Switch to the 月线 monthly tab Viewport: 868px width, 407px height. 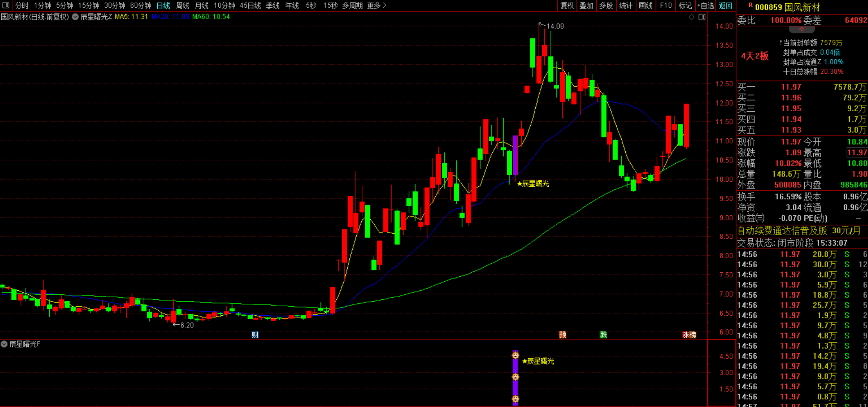click(202, 5)
